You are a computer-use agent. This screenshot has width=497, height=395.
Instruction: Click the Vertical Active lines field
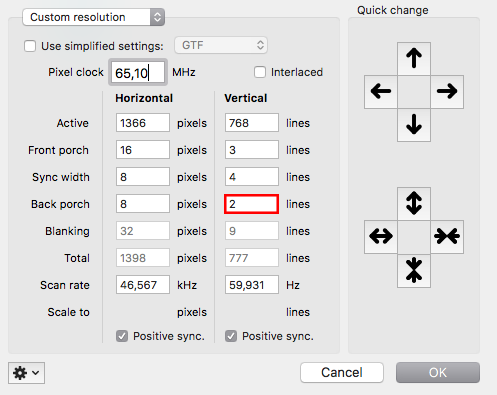click(x=252, y=123)
